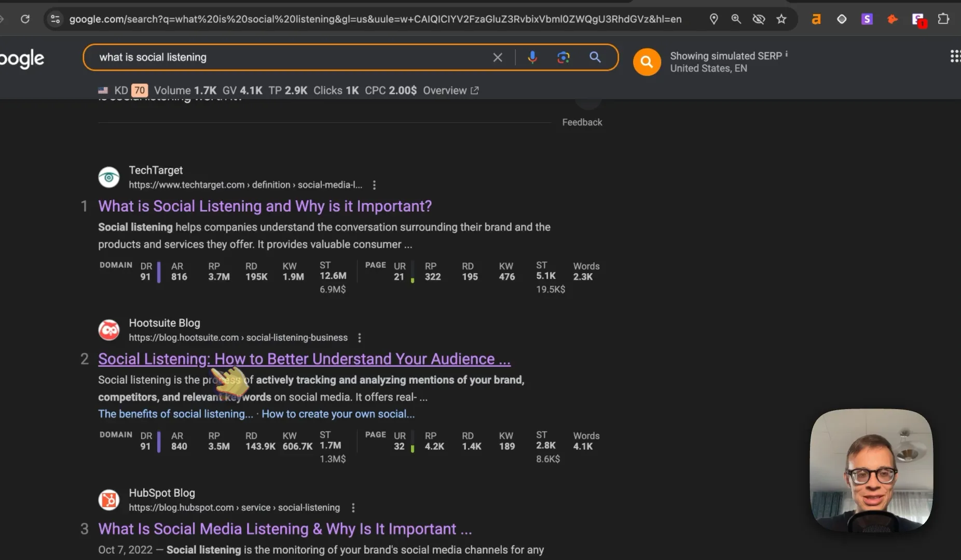Open the zoom magnifier icon in address bar
Screen dimensions: 961x560
(736, 19)
